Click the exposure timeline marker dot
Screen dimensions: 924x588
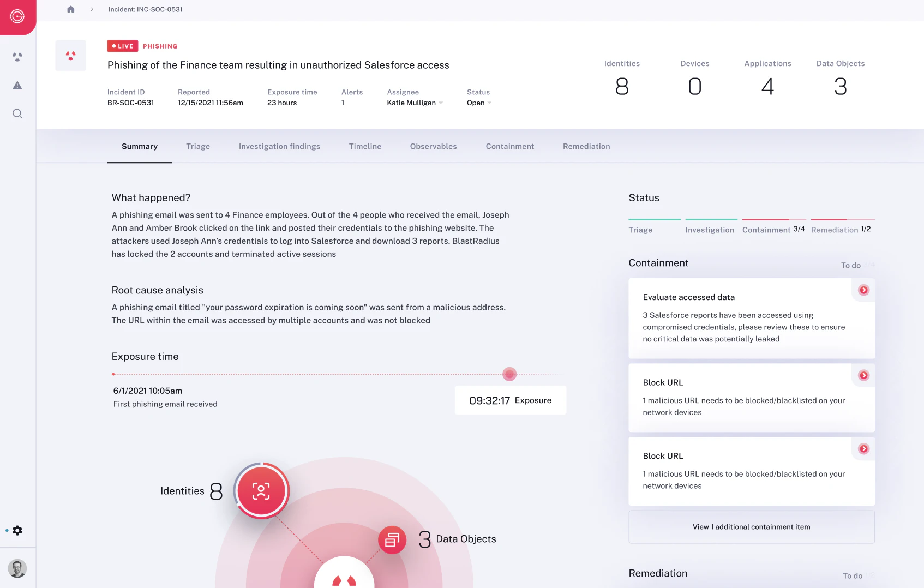pos(509,374)
